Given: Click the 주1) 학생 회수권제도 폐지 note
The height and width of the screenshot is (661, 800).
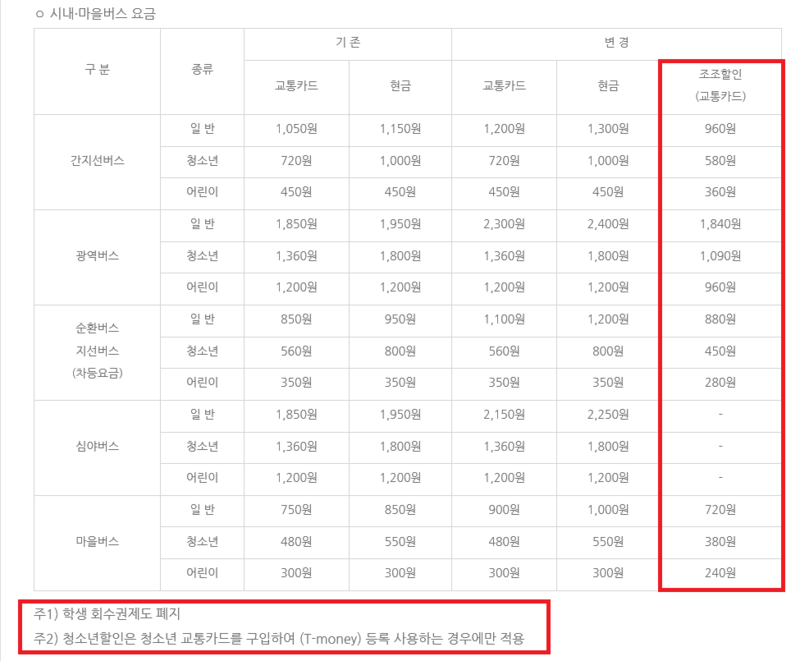Looking at the screenshot, I should tap(107, 614).
